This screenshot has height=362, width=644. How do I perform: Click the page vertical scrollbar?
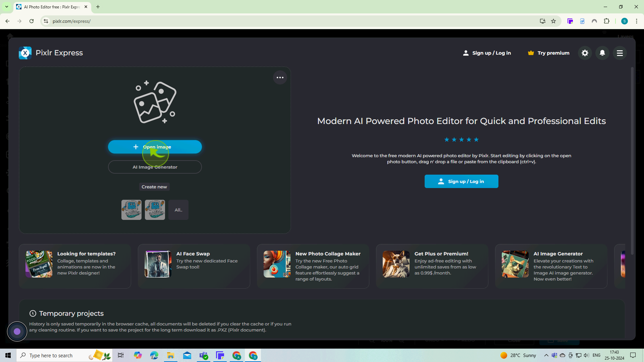[x=632, y=161]
